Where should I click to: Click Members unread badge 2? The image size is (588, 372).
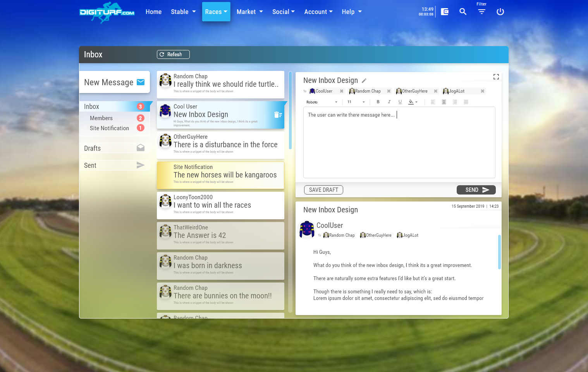tap(141, 118)
